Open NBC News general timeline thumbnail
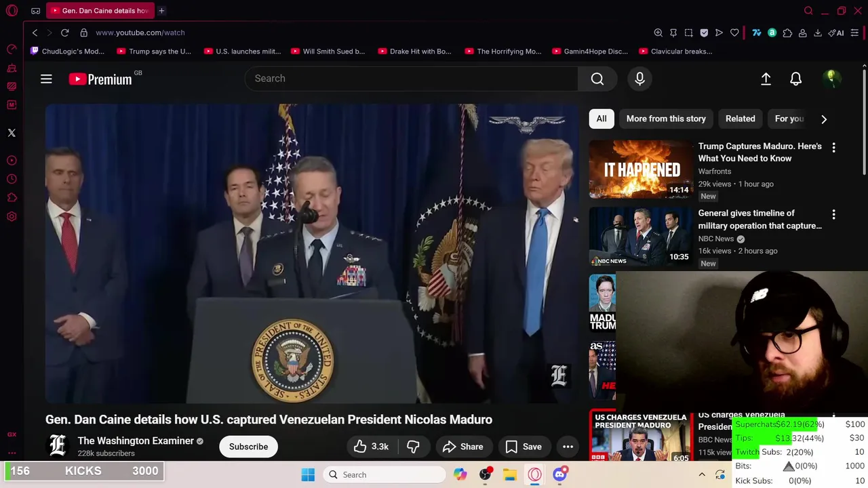The image size is (868, 488). [641, 237]
